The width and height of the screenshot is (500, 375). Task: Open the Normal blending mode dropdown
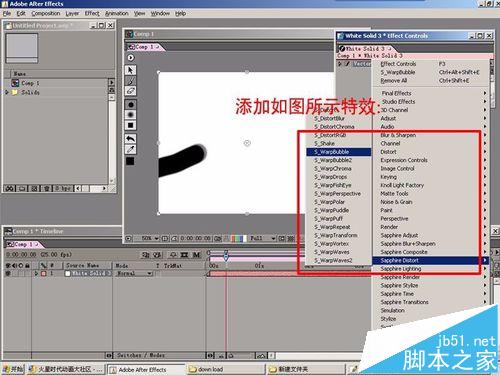(x=134, y=273)
